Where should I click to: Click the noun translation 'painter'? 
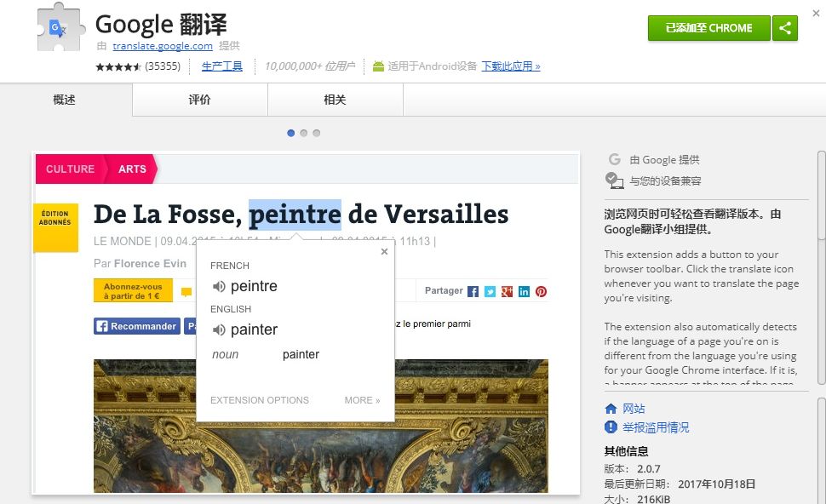point(301,354)
